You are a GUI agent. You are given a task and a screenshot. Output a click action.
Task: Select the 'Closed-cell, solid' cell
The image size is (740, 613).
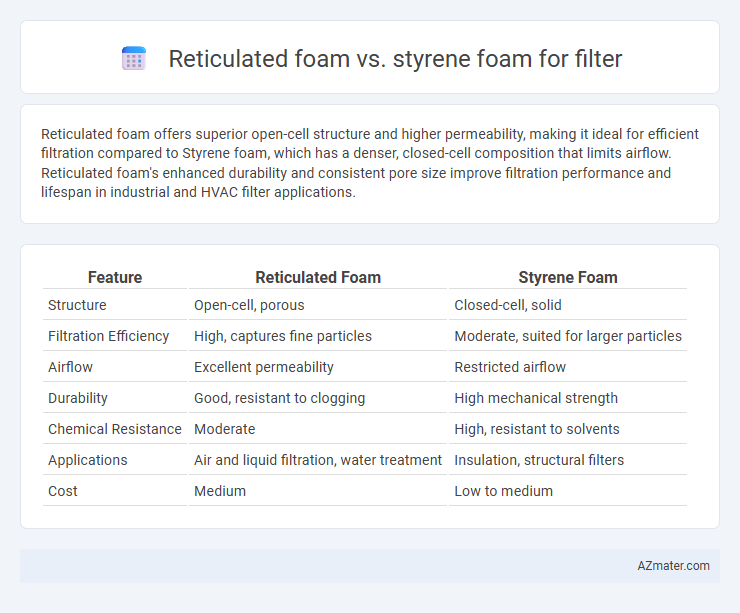click(x=508, y=305)
